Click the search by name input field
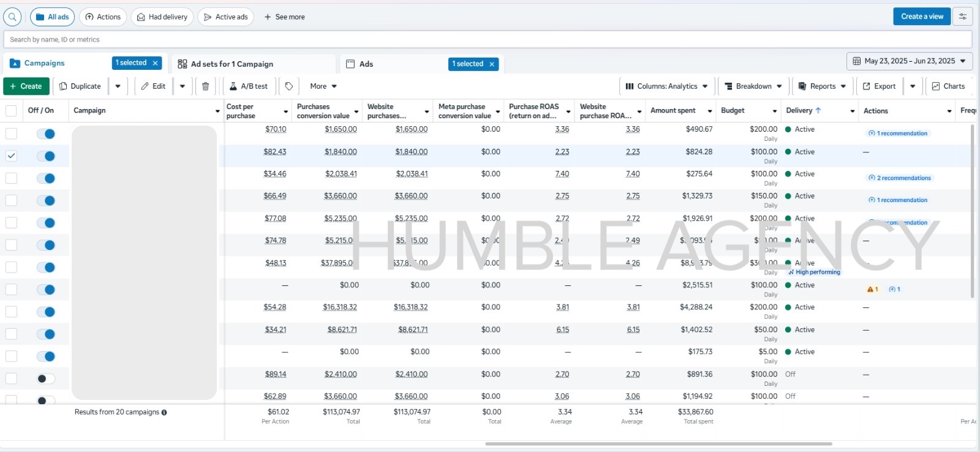The width and height of the screenshot is (980, 452). click(x=487, y=39)
